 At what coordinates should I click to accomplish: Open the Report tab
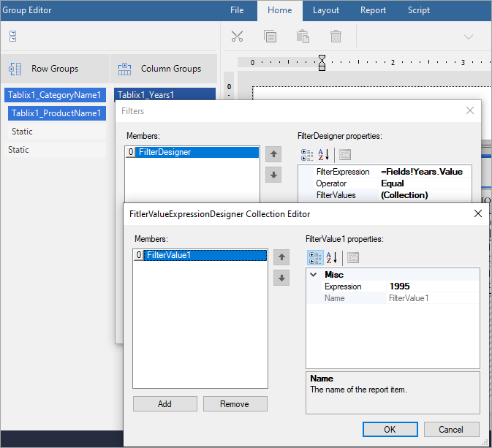pyautogui.click(x=373, y=10)
